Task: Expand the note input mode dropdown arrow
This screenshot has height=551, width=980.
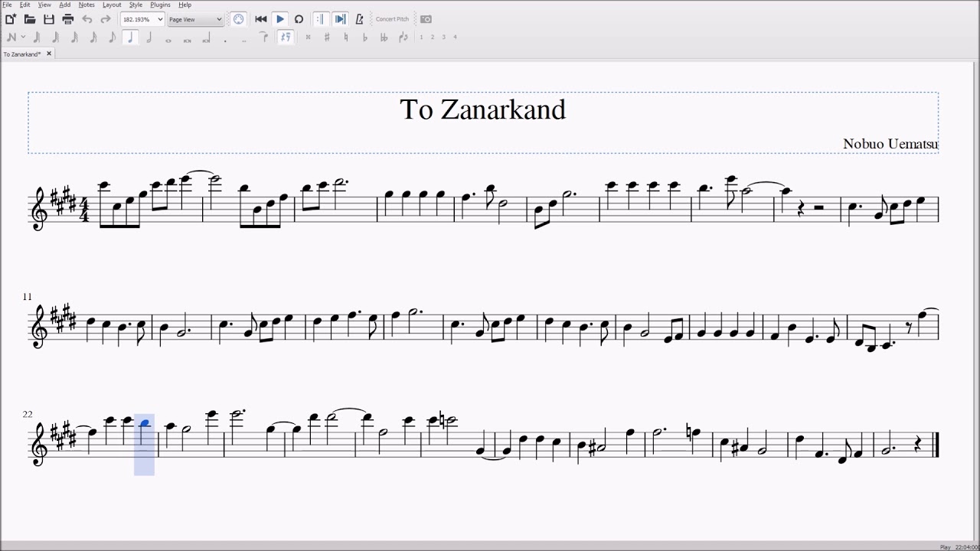Action: [23, 37]
